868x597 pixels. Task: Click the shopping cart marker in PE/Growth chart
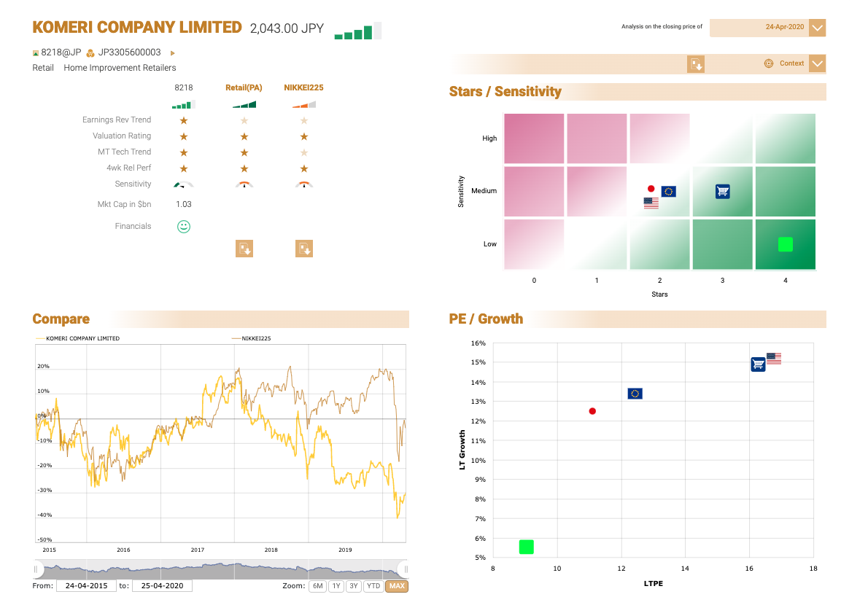tap(759, 364)
